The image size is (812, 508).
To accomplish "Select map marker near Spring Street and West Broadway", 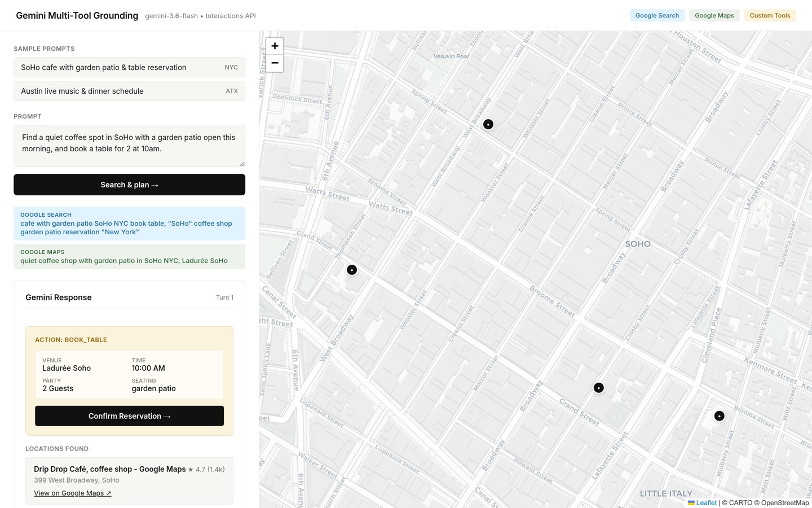I will (x=488, y=124).
